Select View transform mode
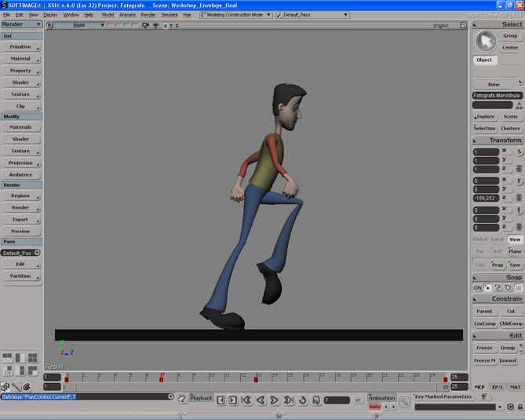The height and width of the screenshot is (420, 525). point(515,239)
